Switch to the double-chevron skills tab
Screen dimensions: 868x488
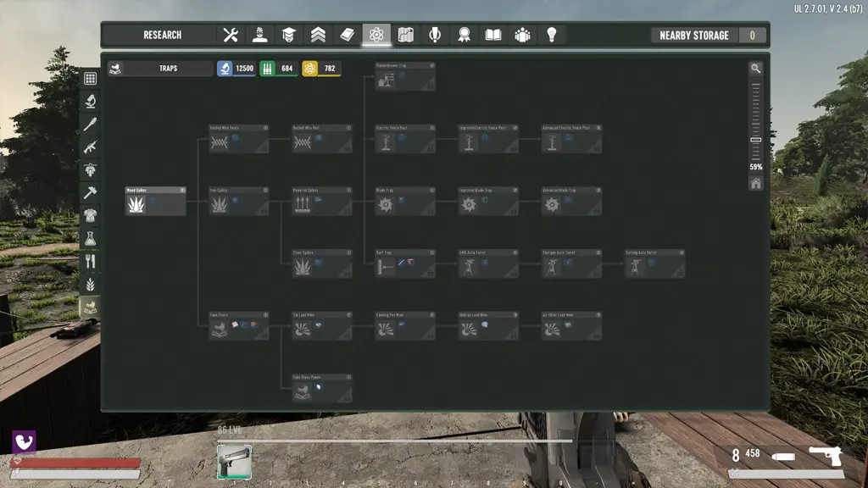coord(318,36)
